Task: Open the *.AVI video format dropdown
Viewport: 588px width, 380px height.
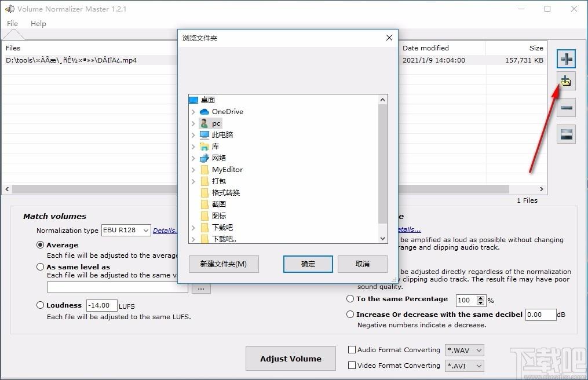Action: [x=464, y=366]
